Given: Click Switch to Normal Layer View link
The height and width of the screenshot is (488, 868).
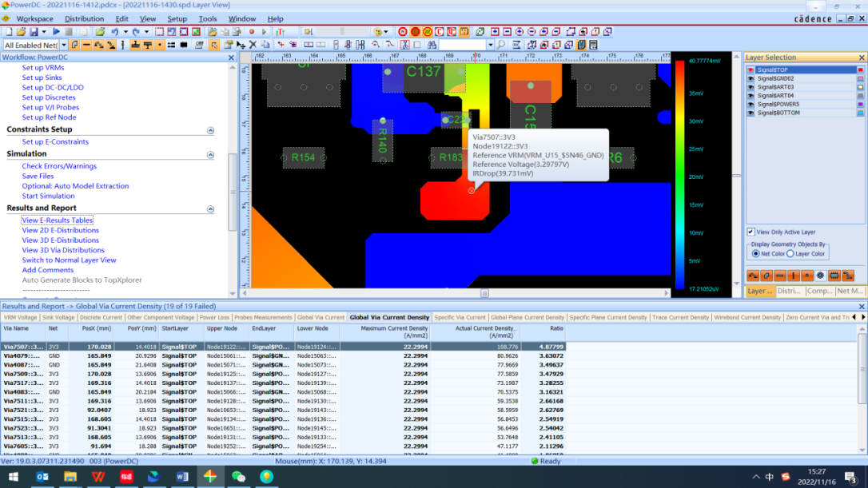Looking at the screenshot, I should [x=69, y=260].
